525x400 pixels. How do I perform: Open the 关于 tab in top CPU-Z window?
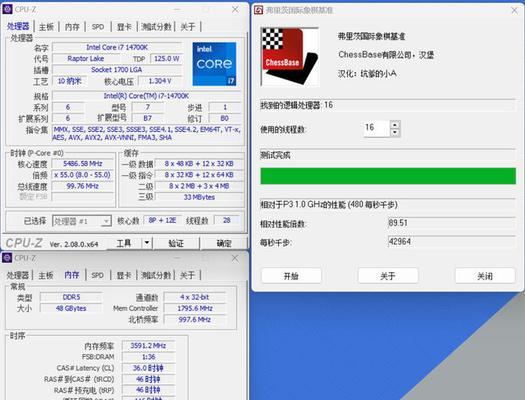pyautogui.click(x=188, y=27)
